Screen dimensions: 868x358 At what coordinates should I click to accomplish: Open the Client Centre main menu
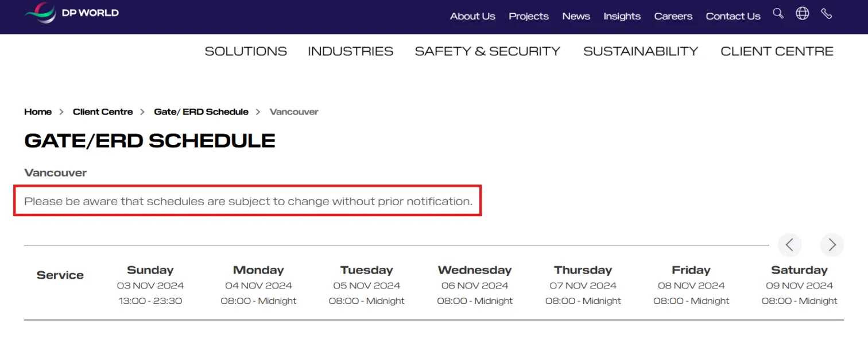click(x=777, y=51)
